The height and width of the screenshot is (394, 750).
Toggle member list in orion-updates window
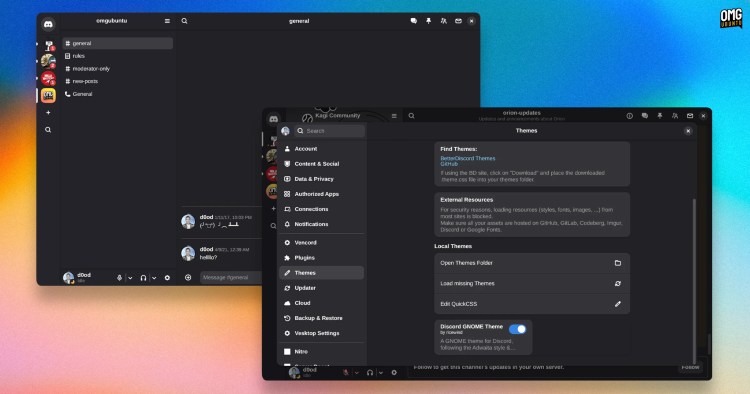coord(674,116)
